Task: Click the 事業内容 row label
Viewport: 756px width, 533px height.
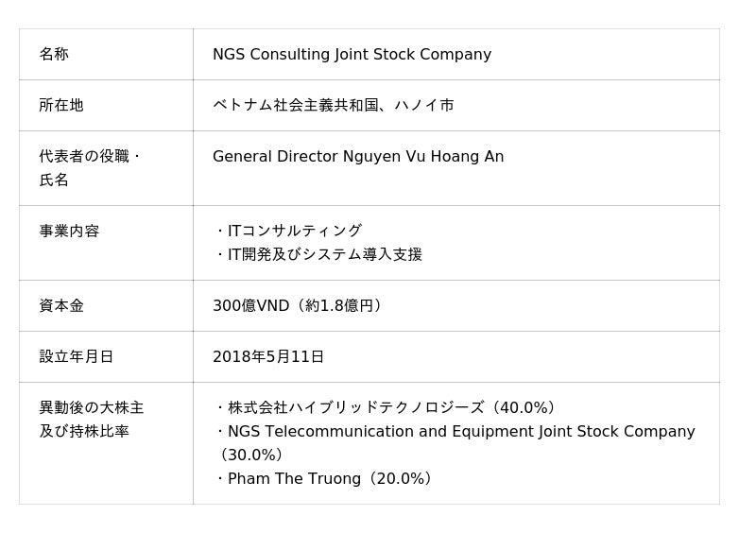Action: pos(69,232)
